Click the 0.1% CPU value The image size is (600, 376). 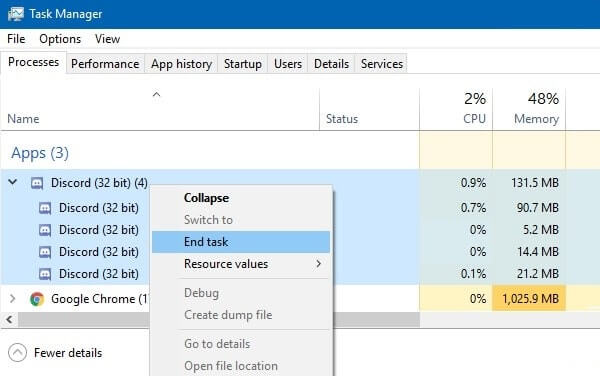click(473, 274)
